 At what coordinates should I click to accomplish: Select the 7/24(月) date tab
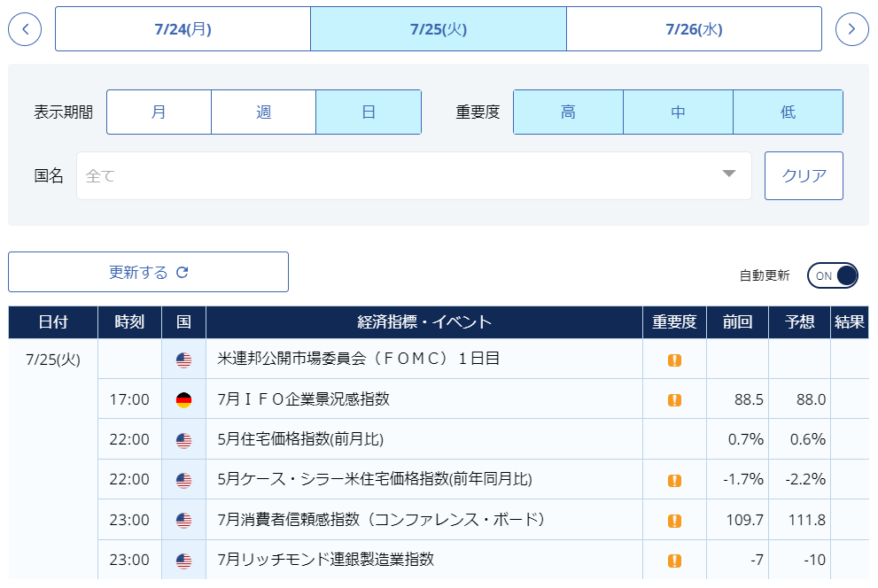pyautogui.click(x=183, y=29)
